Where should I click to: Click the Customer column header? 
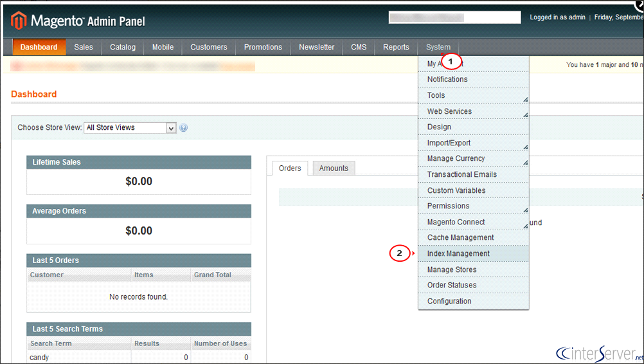pyautogui.click(x=79, y=275)
